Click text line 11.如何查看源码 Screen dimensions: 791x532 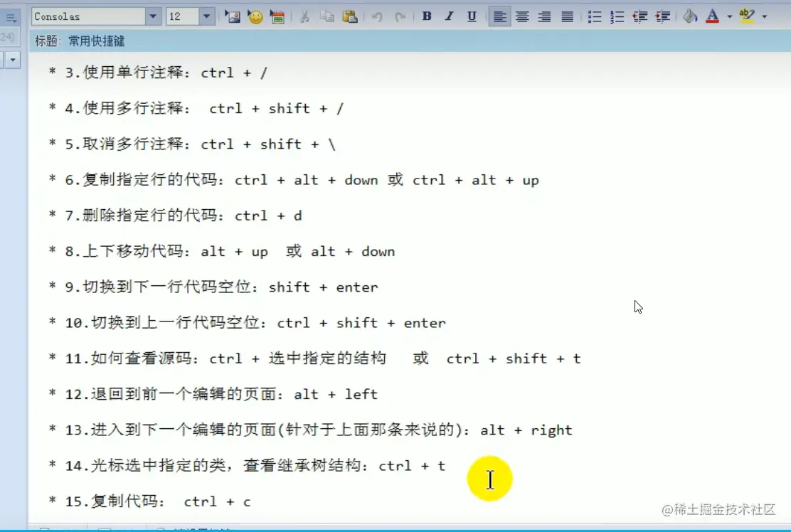click(314, 358)
